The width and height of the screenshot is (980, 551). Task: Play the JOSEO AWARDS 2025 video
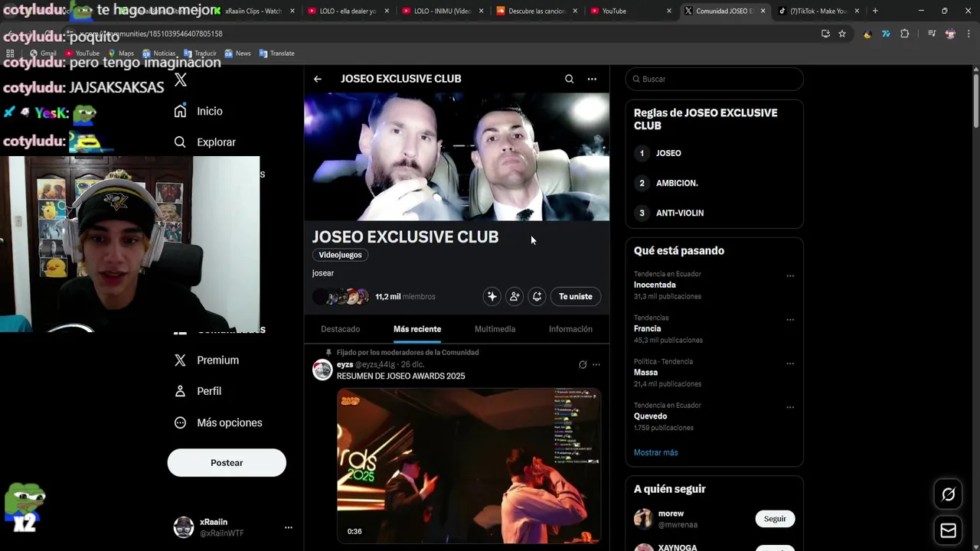coord(469,465)
